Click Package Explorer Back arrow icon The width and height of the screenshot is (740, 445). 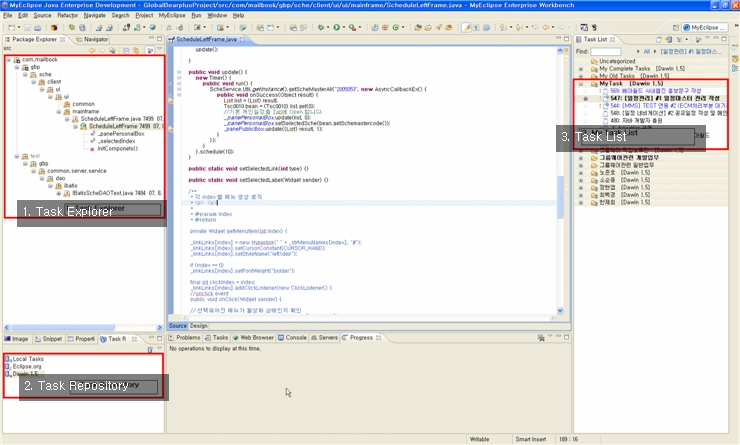coord(92,50)
